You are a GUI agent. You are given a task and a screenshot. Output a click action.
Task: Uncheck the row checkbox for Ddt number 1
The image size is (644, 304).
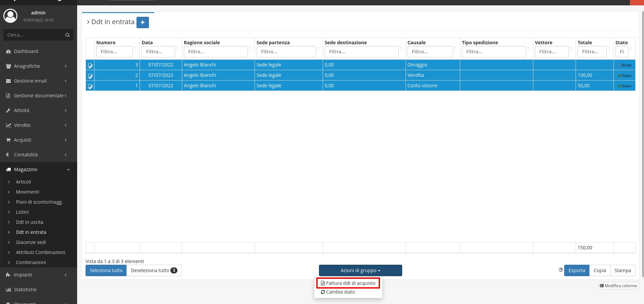90,86
